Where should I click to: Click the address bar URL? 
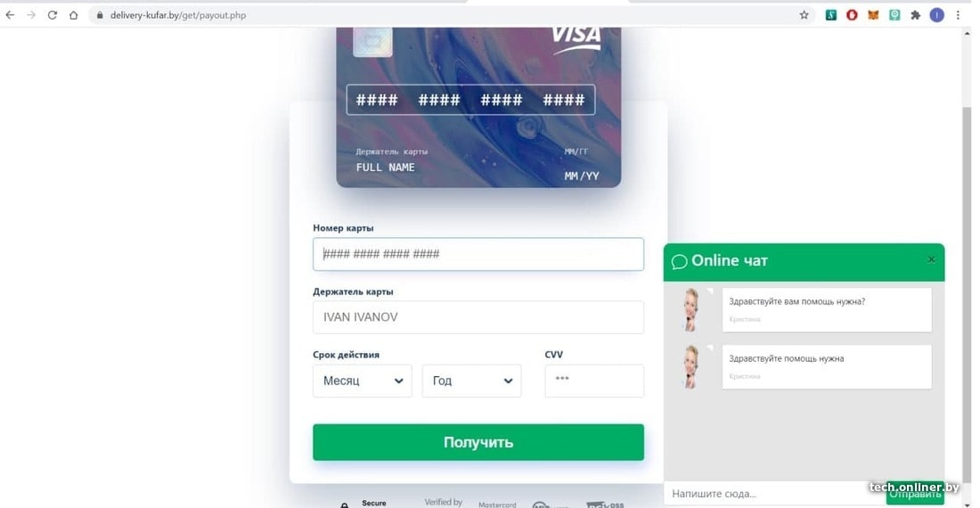tap(178, 15)
